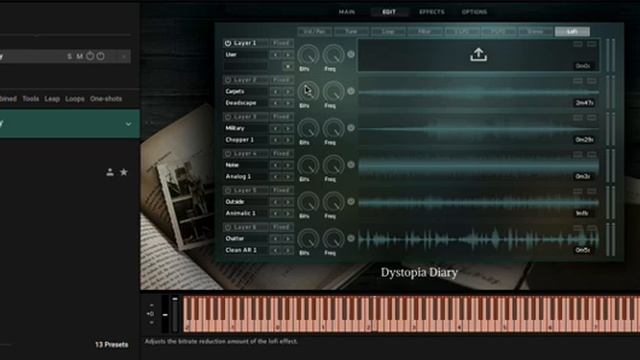
Task: Enable the lofi effect switch for Layer 2
Action: [x=351, y=91]
